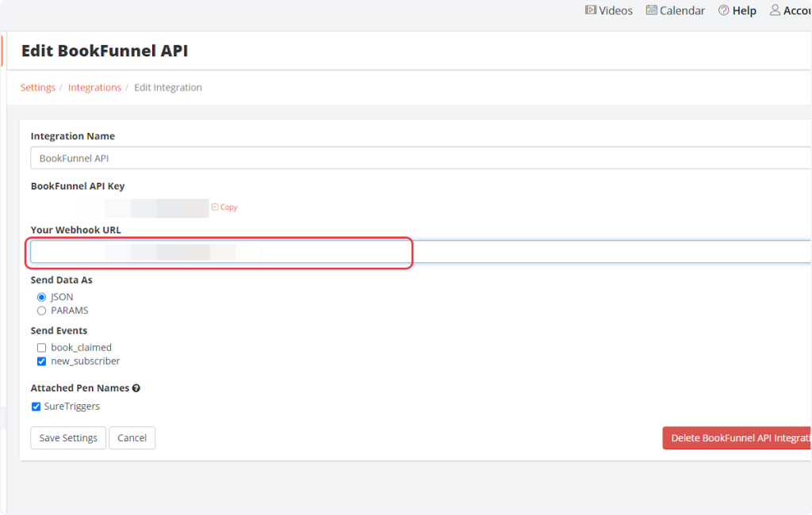
Task: Uncheck the new_subscriber event checkbox
Action: [42, 361]
